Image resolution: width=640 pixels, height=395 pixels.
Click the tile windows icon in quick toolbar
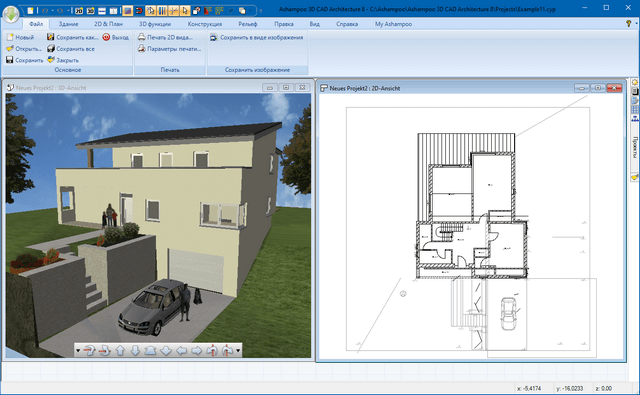[x=113, y=11]
